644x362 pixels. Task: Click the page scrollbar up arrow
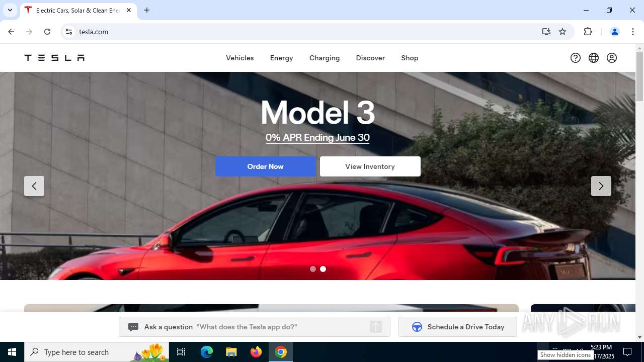point(640,49)
